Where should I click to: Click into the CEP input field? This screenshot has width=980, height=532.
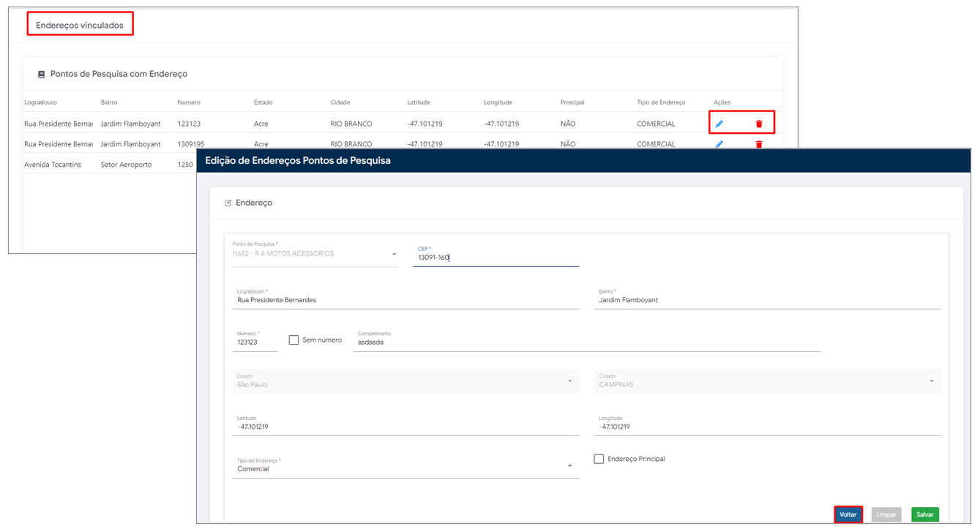[495, 258]
